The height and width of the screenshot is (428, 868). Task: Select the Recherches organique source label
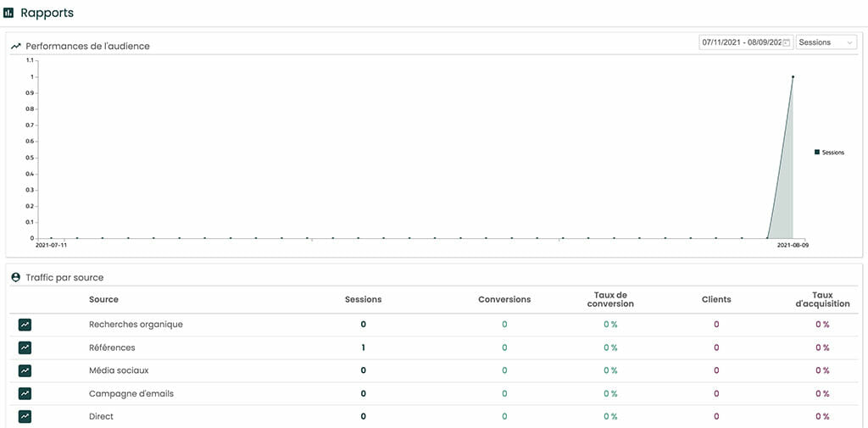click(x=136, y=325)
